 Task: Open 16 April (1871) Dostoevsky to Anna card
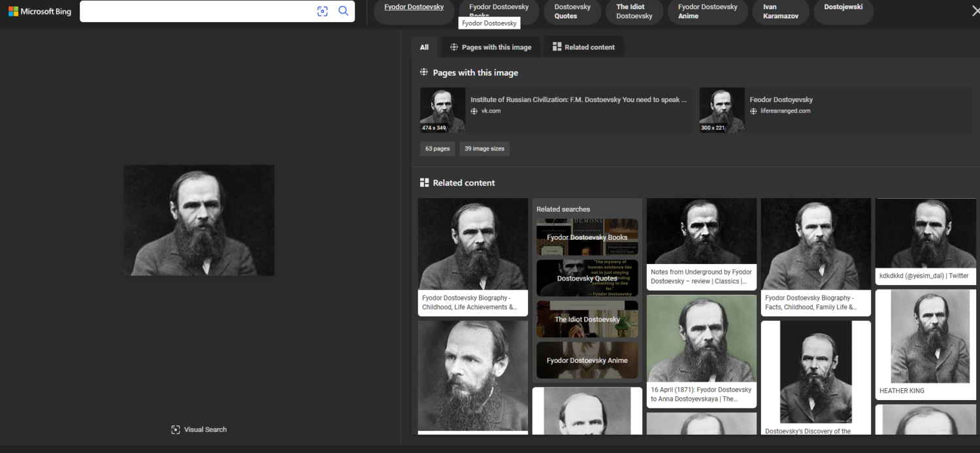coord(701,352)
